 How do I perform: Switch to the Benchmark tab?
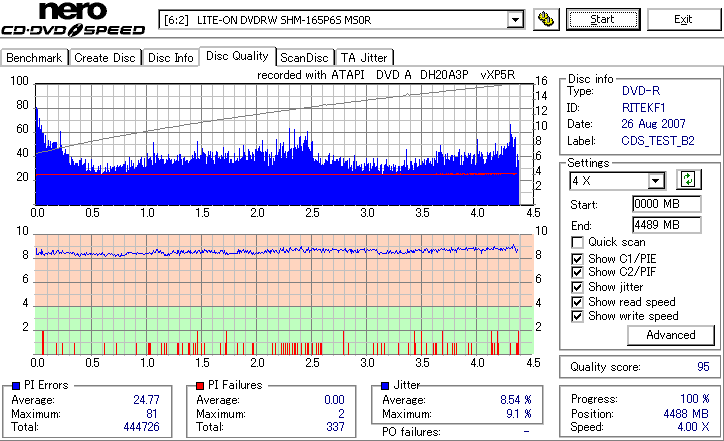[34, 58]
